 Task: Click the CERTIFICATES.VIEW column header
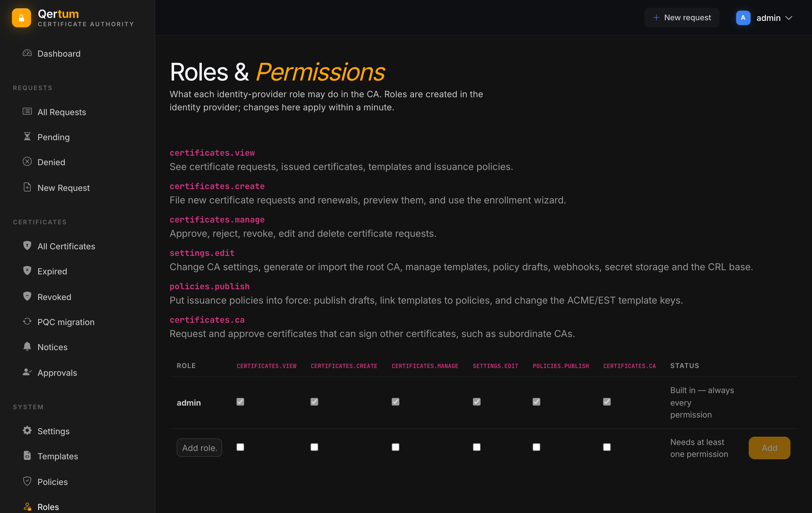coord(266,366)
